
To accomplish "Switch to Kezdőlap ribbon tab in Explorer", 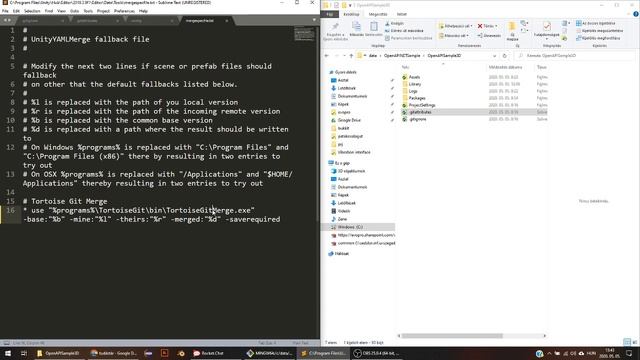I will pyautogui.click(x=351, y=14).
